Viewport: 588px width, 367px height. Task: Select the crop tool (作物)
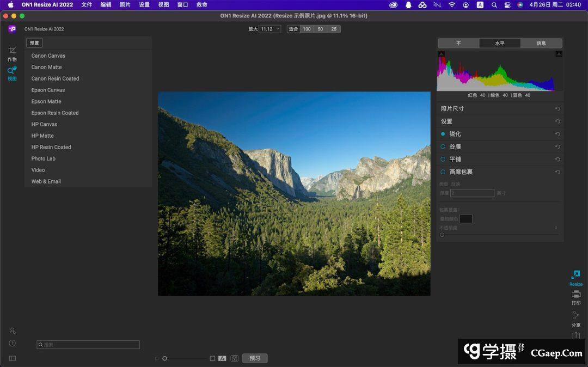[12, 51]
